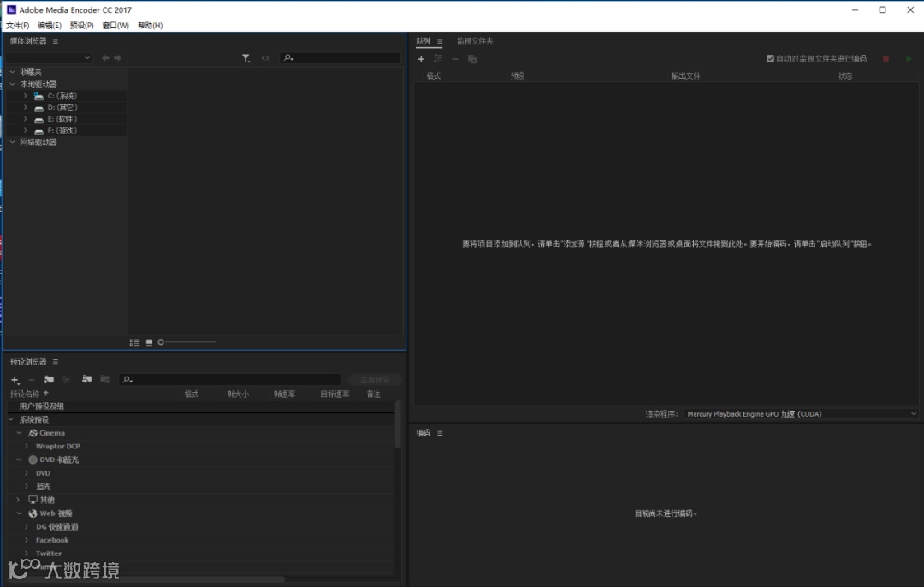This screenshot has height=587, width=924.
Task: Stop the queue with the red button
Action: click(885, 59)
